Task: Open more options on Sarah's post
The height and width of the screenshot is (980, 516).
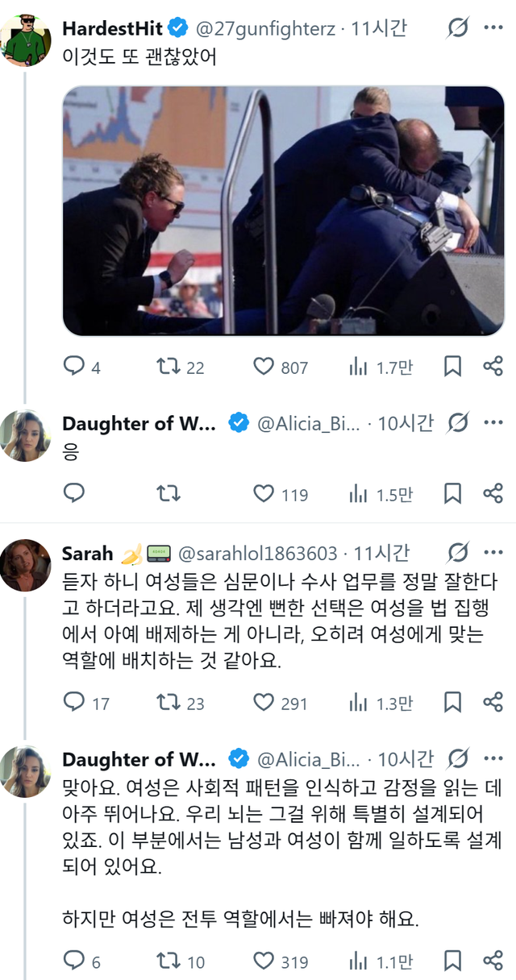Action: 493,553
